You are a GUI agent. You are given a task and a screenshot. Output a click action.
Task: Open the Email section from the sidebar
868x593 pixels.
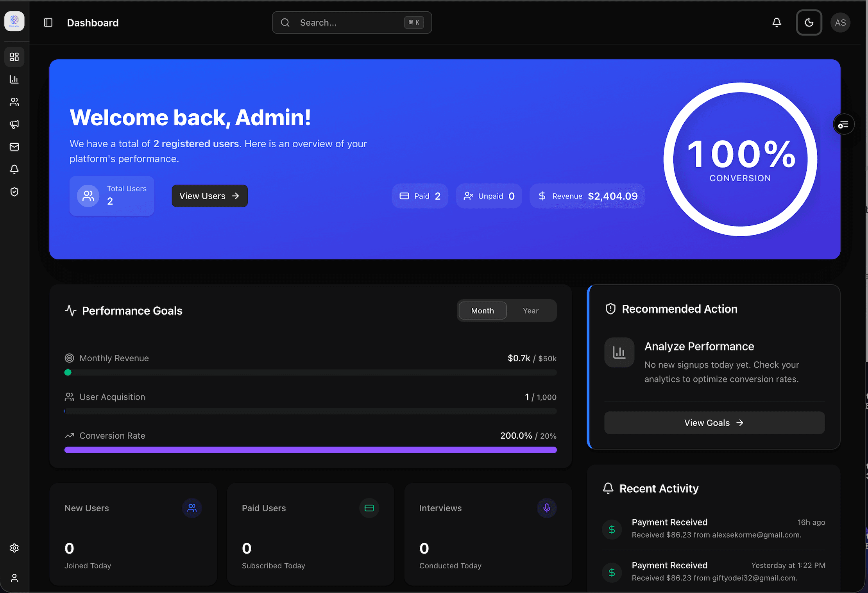(x=14, y=146)
